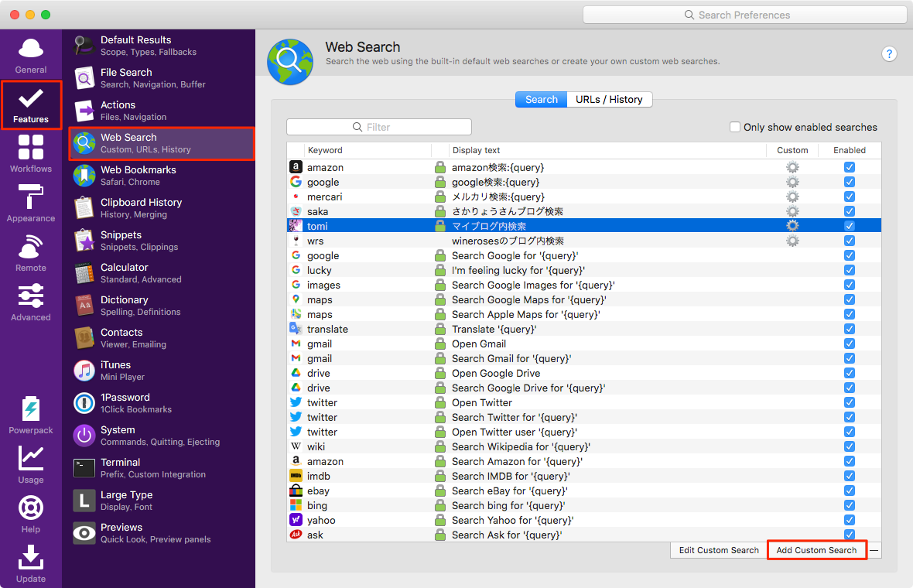
Task: Uncheck Enabled for lucky search
Action: (x=850, y=270)
